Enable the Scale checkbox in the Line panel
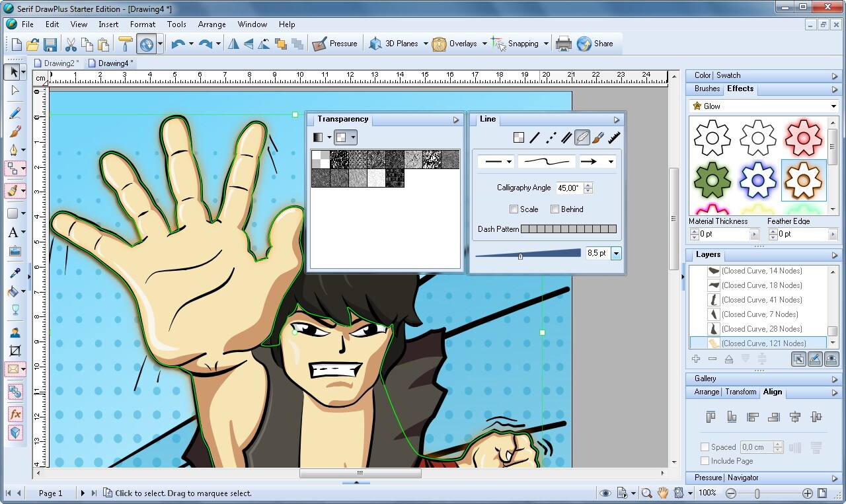The height and width of the screenshot is (504, 846). [514, 209]
